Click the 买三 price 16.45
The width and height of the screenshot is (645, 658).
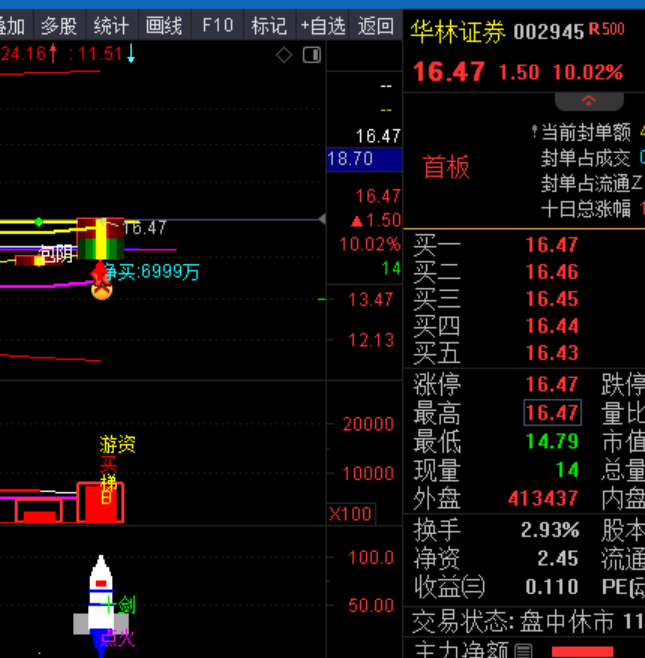click(x=552, y=299)
